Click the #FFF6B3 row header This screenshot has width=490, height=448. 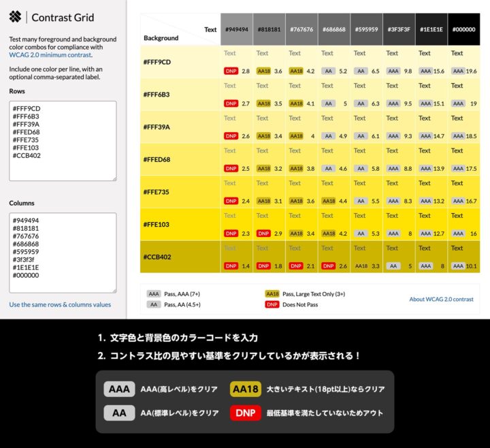pos(180,95)
